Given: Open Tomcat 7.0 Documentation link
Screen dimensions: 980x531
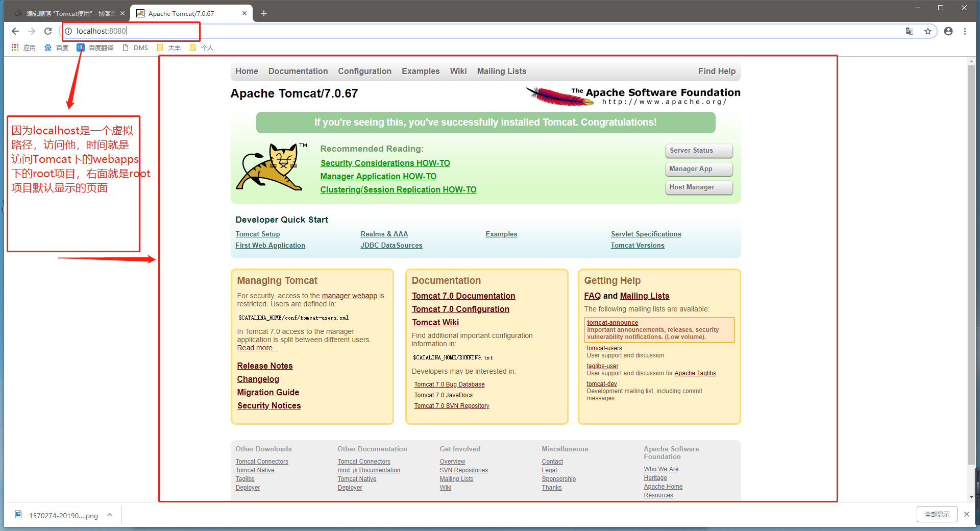Looking at the screenshot, I should pos(463,296).
